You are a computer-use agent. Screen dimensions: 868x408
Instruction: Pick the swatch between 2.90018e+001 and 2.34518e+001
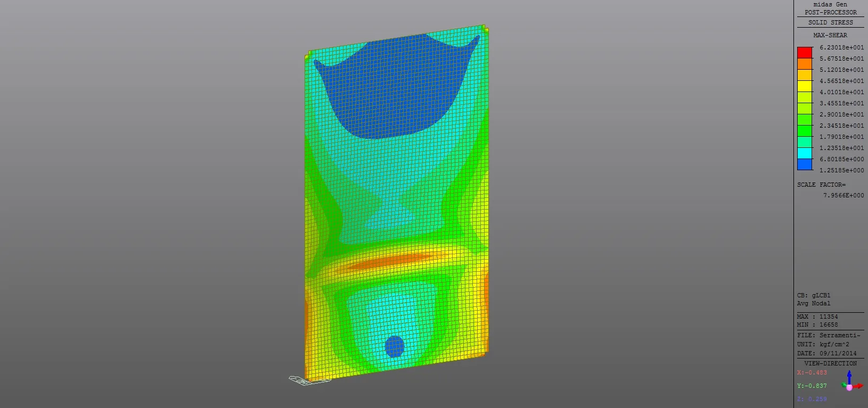pos(805,120)
